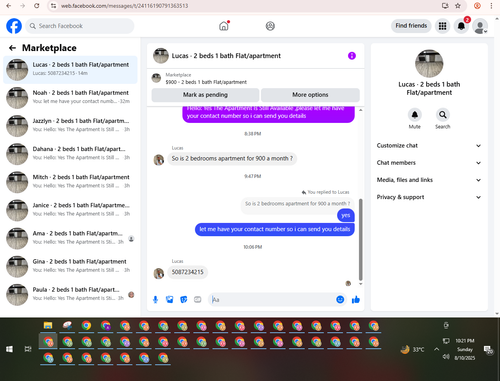Open the volume control in tray
This screenshot has width=500, height=381.
click(x=446, y=357)
